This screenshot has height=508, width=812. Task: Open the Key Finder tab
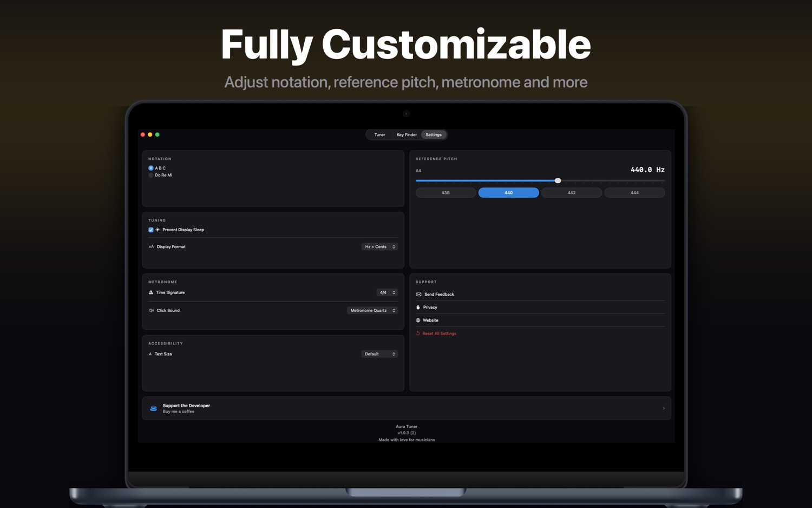[407, 135]
